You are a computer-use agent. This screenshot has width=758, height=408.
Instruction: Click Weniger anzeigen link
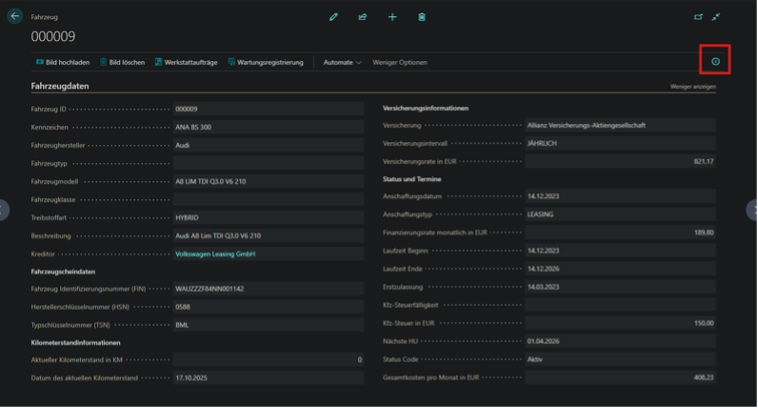[692, 87]
